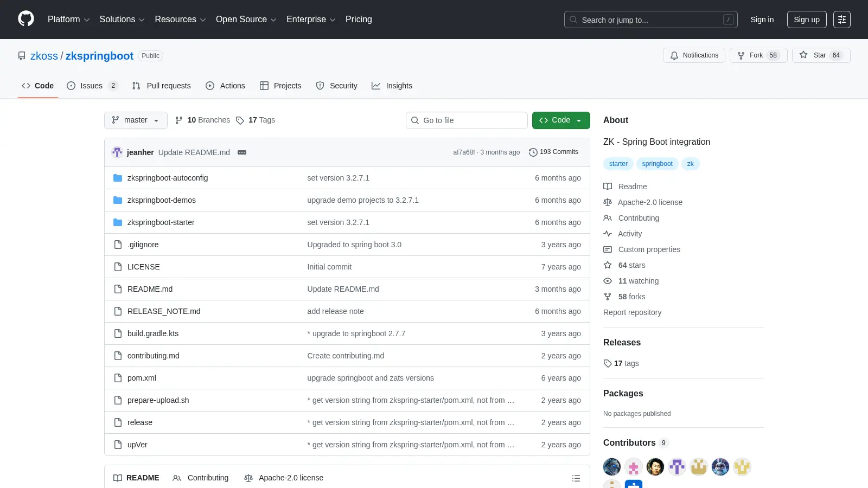This screenshot has height=488, width=868.
Task: Switch to the Projects tab
Action: click(x=280, y=86)
